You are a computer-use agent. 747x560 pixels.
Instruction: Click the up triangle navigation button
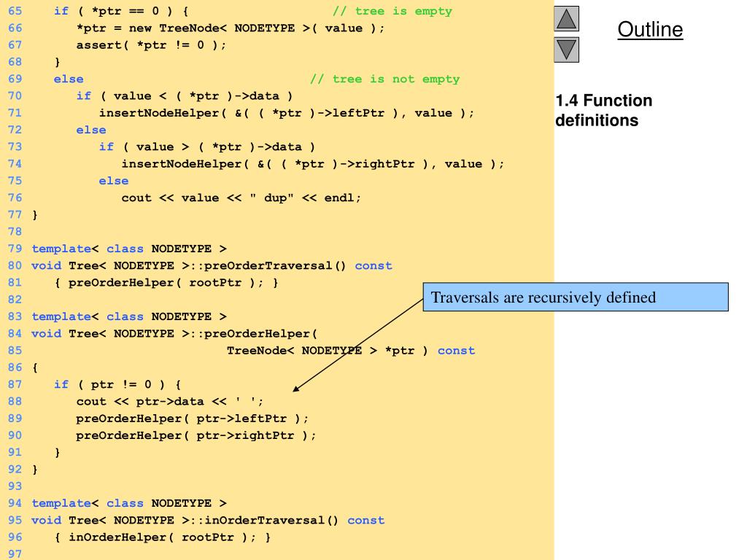pyautogui.click(x=566, y=19)
